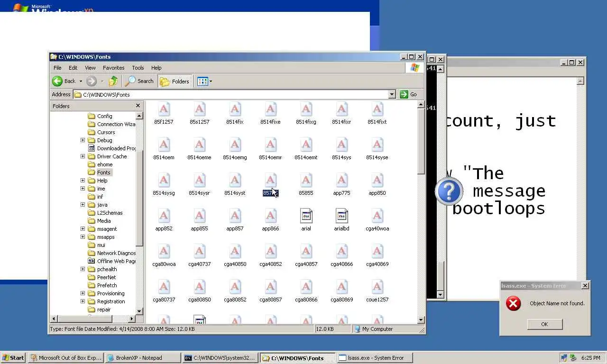Open the Tools menu
The width and height of the screenshot is (607, 364).
click(x=138, y=68)
